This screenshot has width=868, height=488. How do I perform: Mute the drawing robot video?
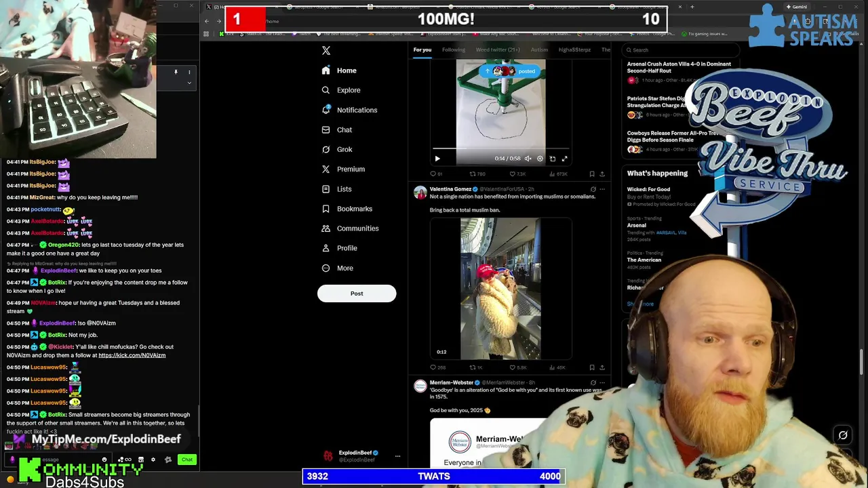coord(528,159)
